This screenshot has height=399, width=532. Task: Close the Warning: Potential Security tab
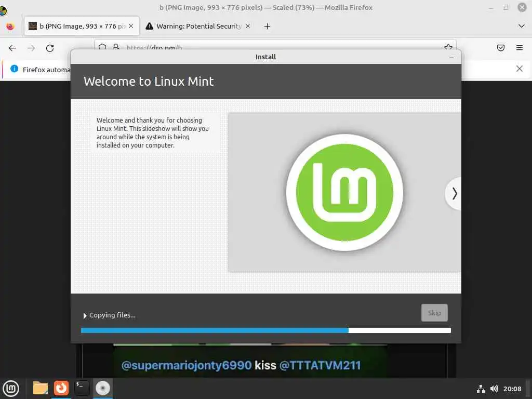(x=248, y=26)
